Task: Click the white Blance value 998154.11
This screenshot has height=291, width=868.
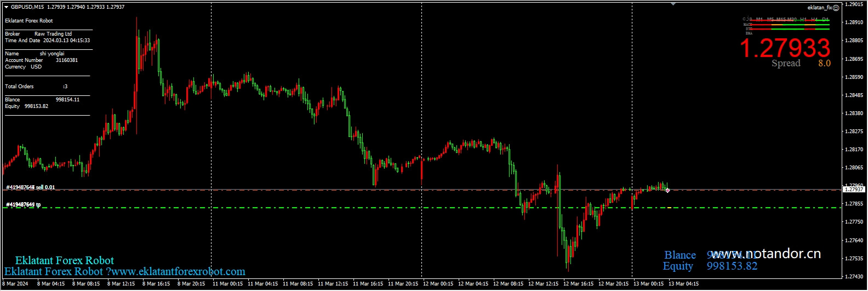Action: click(x=67, y=100)
